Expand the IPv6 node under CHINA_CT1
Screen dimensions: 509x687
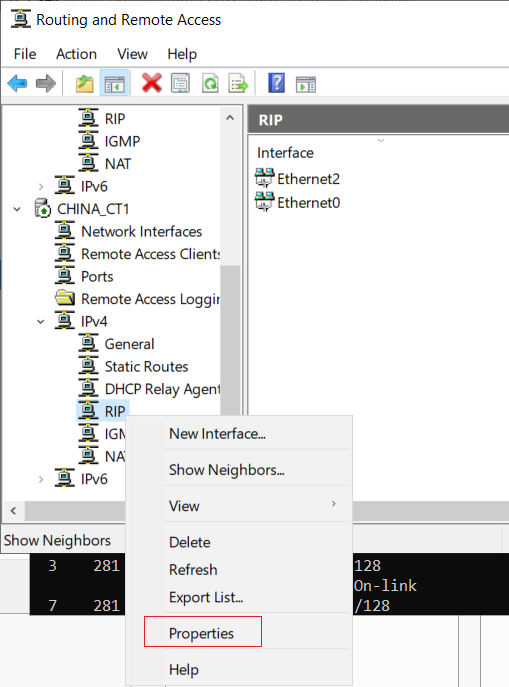[41, 479]
